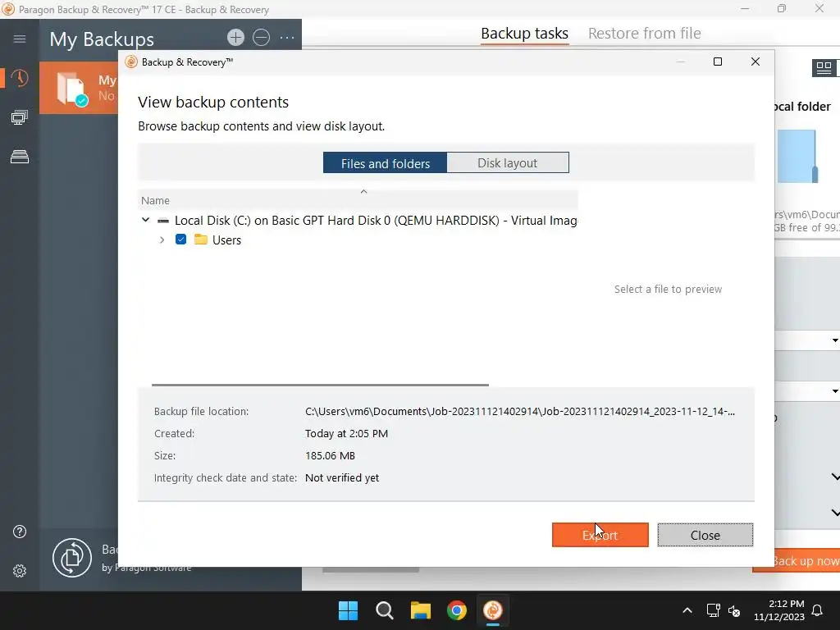Launch Google Chrome from taskbar
This screenshot has height=630, width=840.
point(457,610)
